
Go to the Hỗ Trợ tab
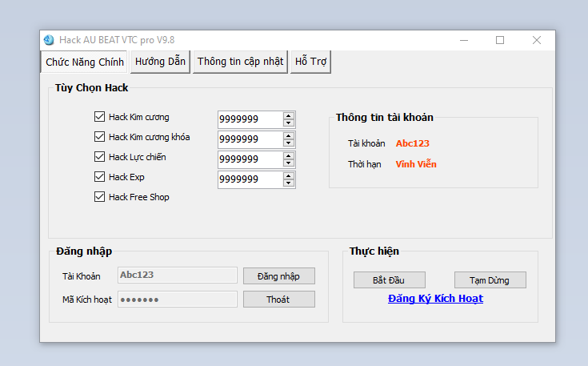pos(310,62)
